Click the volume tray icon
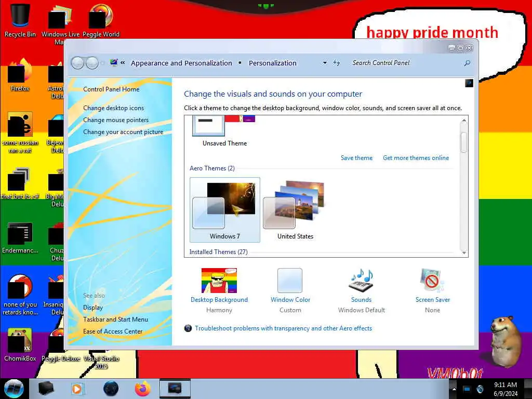Viewport: 532px width, 399px height. [x=480, y=389]
